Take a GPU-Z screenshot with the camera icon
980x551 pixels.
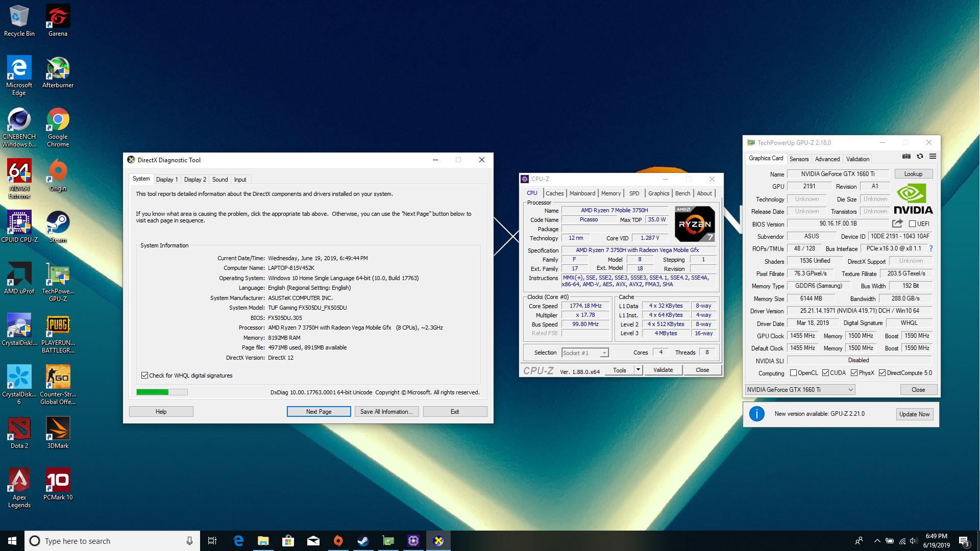906,157
